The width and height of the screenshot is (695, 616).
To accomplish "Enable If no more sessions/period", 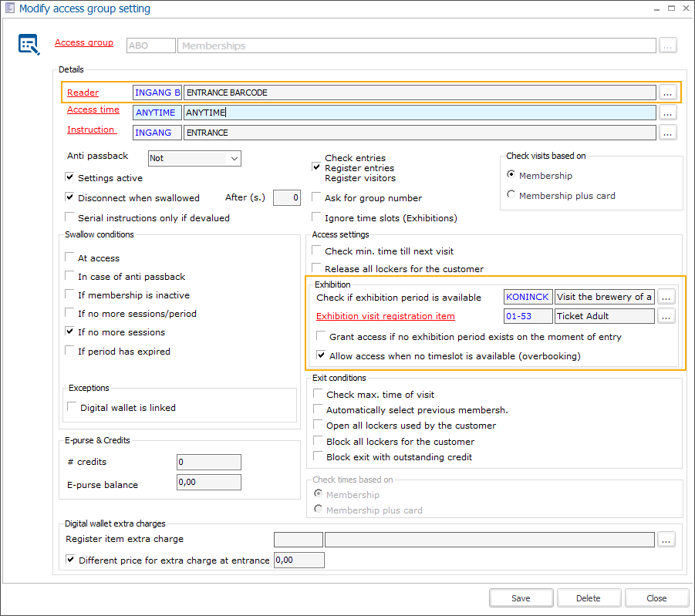I will pos(69,313).
